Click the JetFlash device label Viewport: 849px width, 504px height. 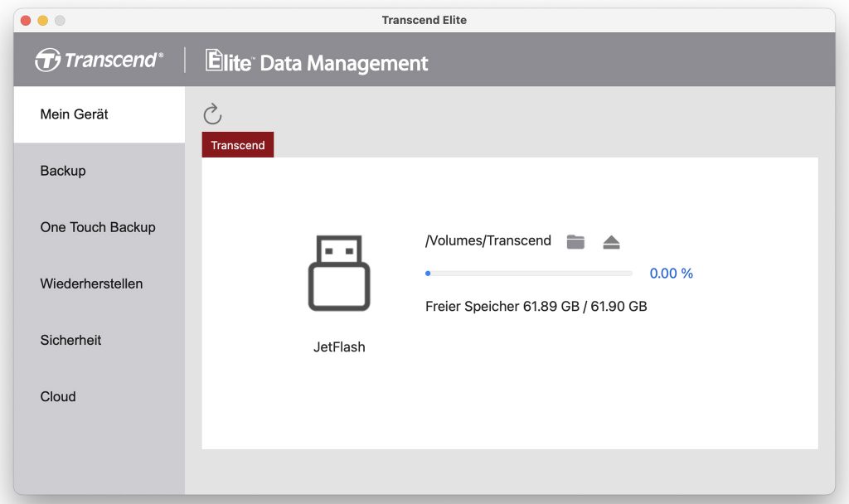[x=339, y=347]
